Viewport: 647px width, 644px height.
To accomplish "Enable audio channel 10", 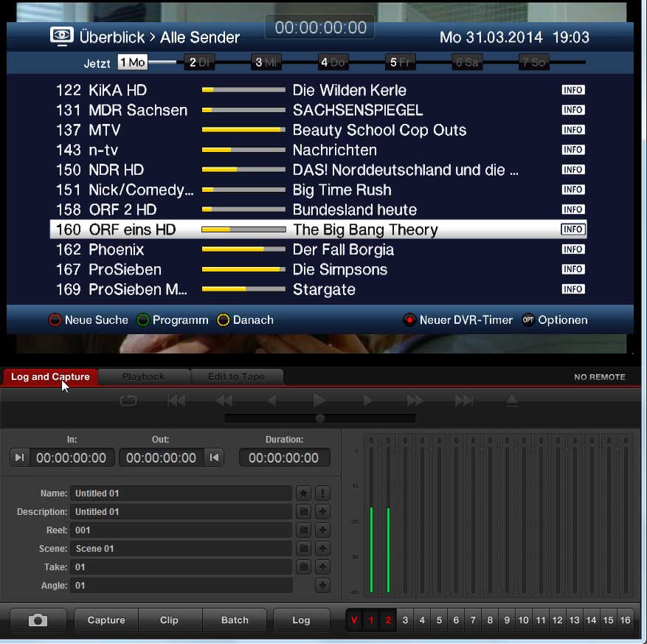I will click(x=524, y=620).
